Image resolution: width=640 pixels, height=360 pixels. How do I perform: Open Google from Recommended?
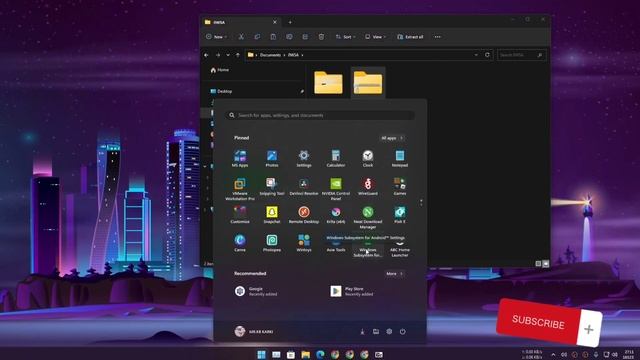[x=256, y=291]
